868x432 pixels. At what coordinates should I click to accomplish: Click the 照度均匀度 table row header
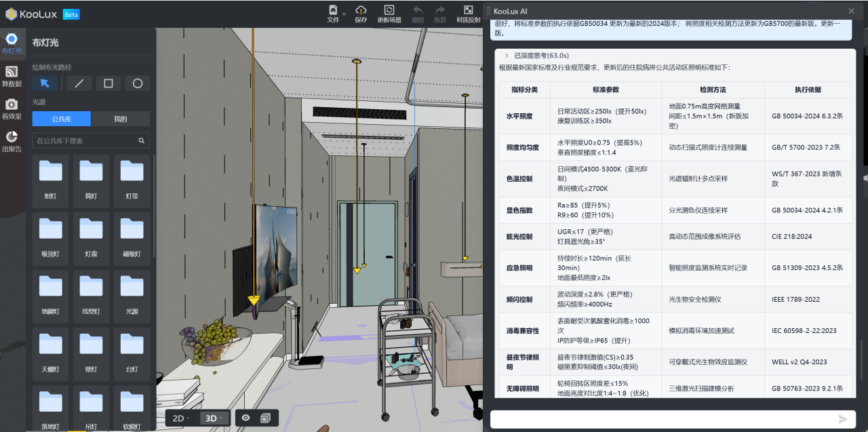coord(523,147)
